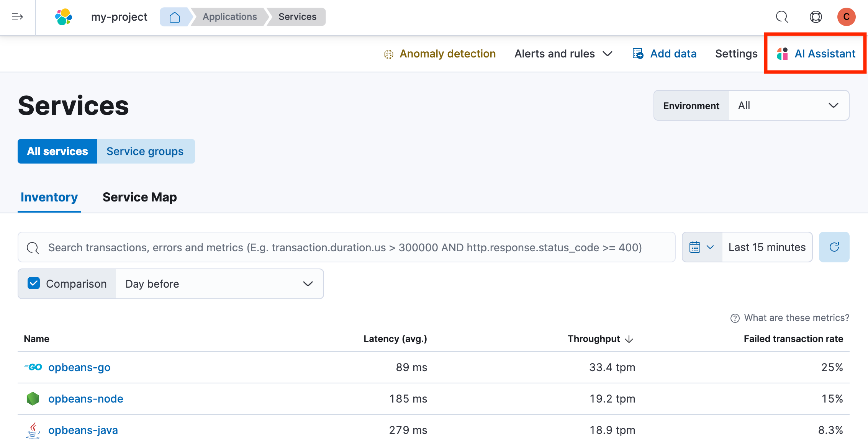Click the refresh query button
Screen dimensions: 868x442
pos(834,247)
